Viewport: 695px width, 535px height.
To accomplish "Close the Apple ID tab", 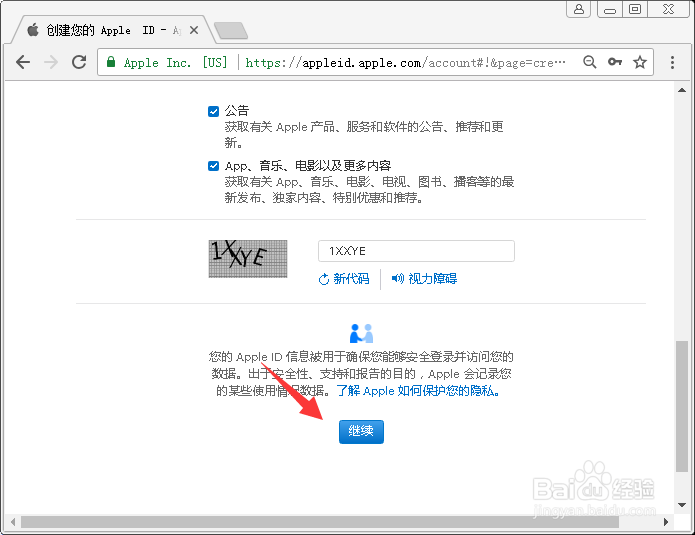I will (x=194, y=30).
